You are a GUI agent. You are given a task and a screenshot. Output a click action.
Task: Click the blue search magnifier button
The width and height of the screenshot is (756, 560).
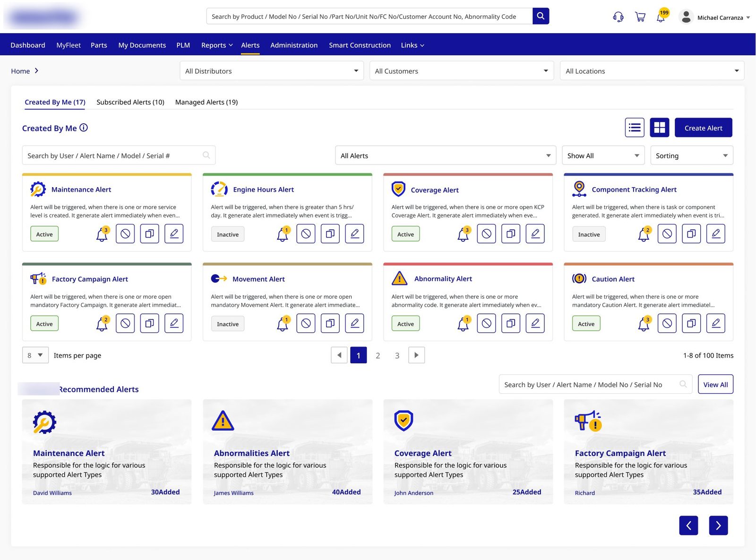click(541, 16)
